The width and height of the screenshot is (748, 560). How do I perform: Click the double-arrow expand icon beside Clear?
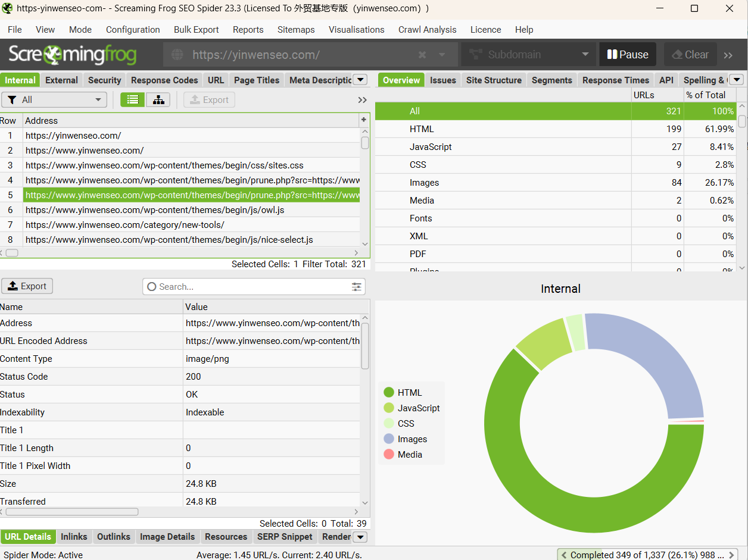click(728, 55)
